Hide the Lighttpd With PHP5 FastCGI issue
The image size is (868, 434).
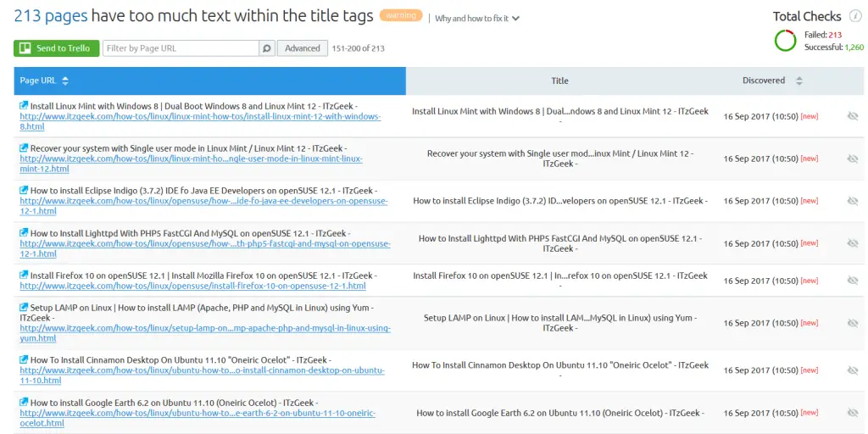(x=853, y=243)
